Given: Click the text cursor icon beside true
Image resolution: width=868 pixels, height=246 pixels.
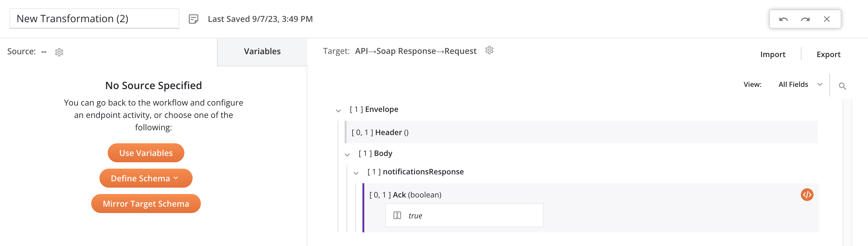Looking at the screenshot, I should 397,215.
